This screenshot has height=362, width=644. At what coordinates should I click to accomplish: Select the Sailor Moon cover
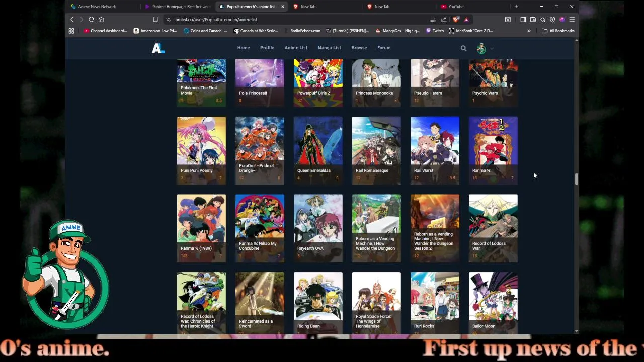coord(493,303)
